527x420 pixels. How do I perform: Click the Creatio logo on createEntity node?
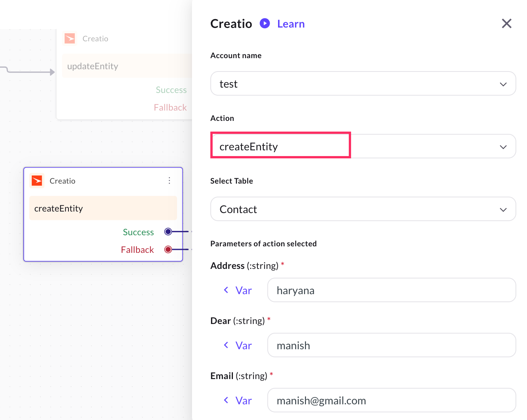pyautogui.click(x=37, y=181)
